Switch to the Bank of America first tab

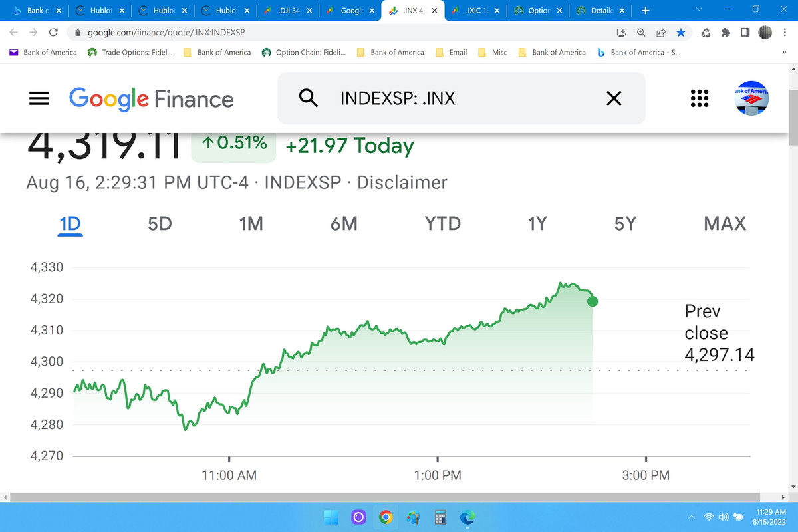(37, 11)
